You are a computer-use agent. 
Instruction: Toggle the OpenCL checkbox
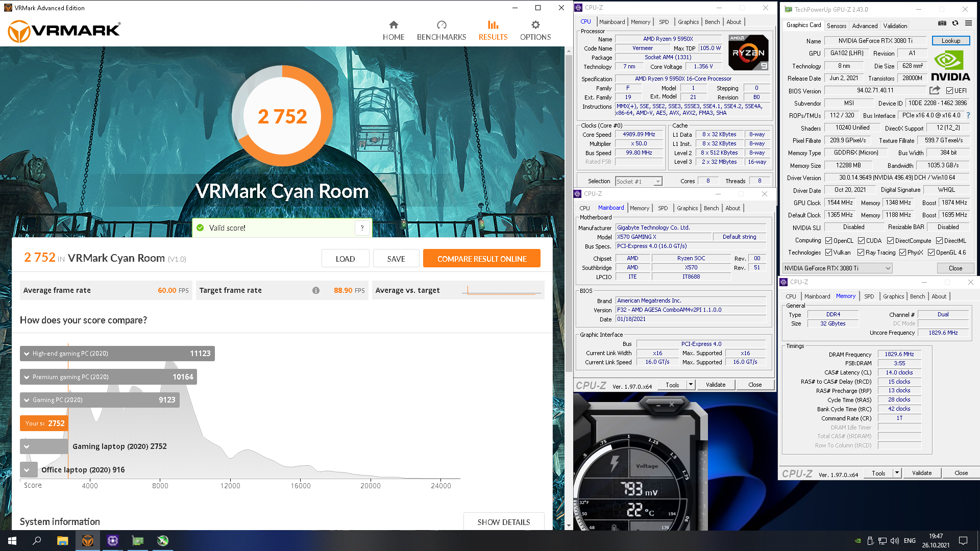(x=828, y=241)
